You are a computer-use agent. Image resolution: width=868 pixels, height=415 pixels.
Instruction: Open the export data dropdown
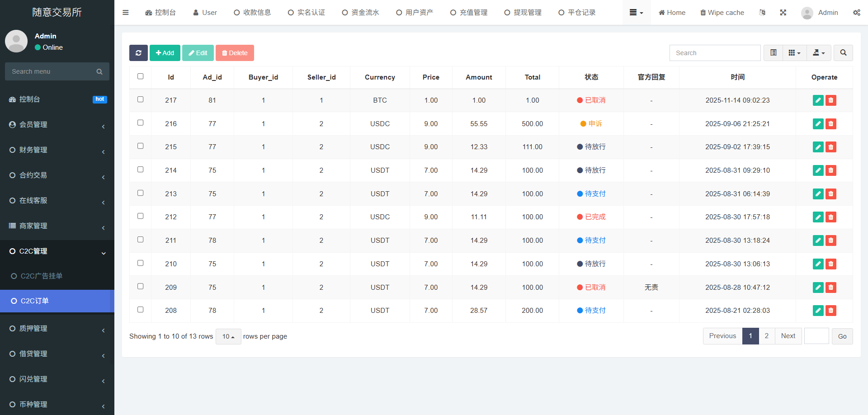[x=819, y=53]
